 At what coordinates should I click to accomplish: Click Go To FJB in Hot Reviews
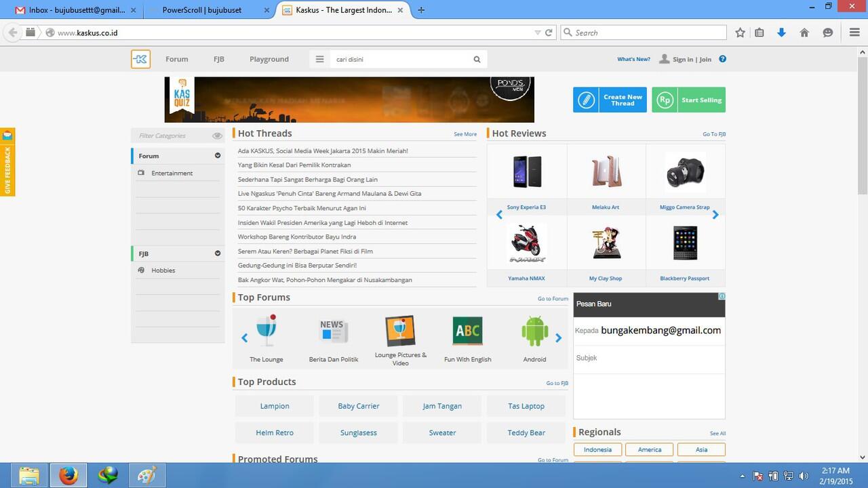click(714, 134)
